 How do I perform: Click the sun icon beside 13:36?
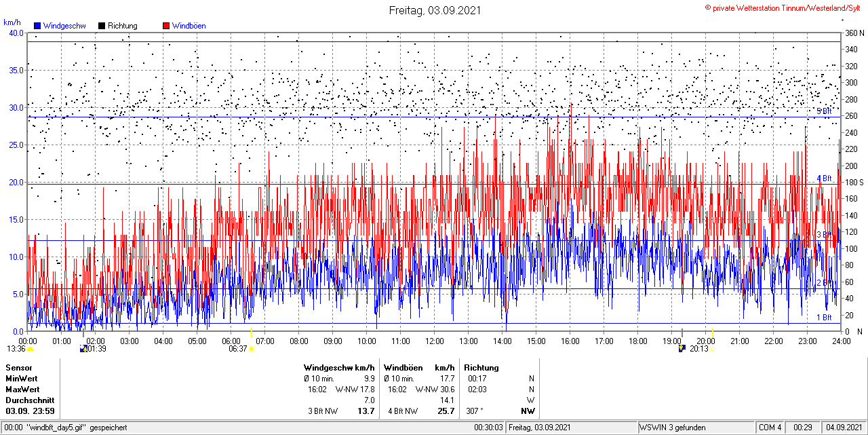tap(30, 349)
